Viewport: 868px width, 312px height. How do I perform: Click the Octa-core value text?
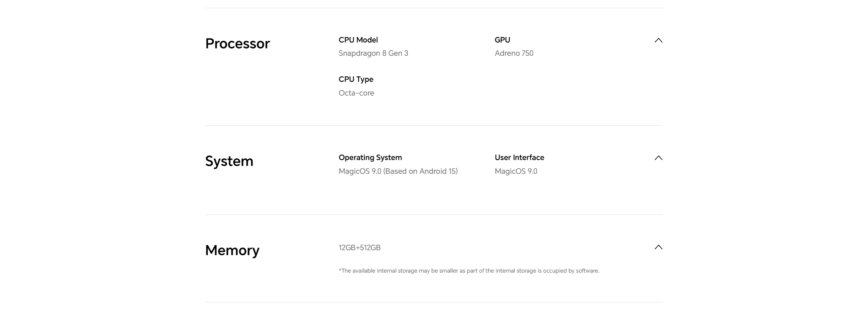356,93
